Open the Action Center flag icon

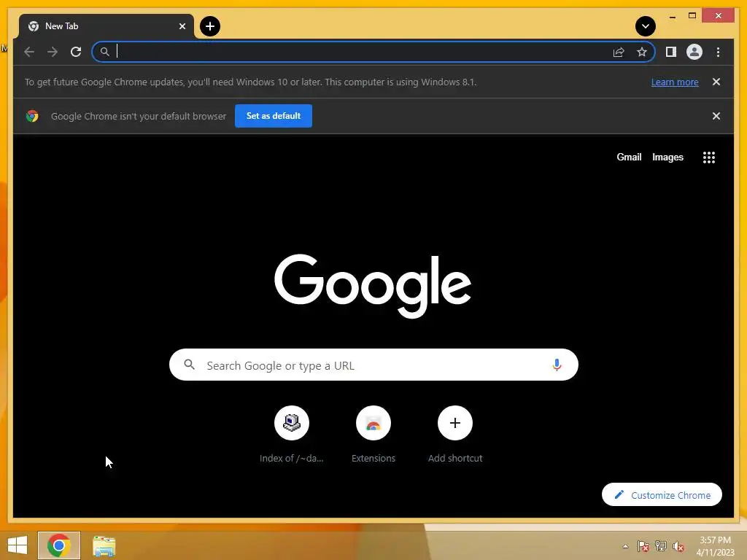(x=643, y=545)
